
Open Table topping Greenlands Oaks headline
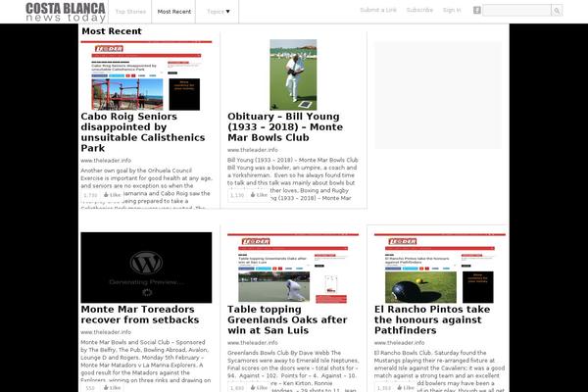pyautogui.click(x=287, y=319)
